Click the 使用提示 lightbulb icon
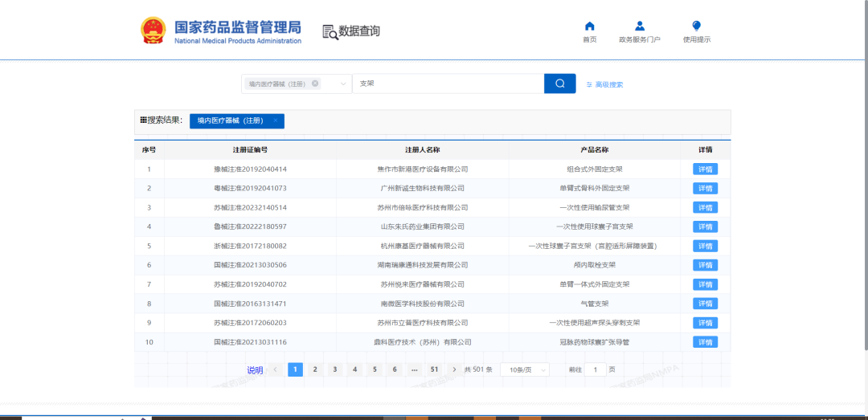 tap(696, 27)
